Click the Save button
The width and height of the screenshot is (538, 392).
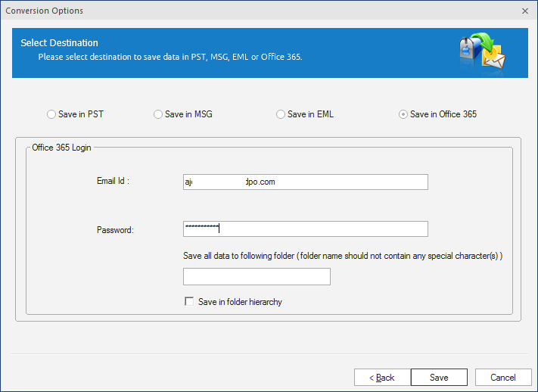pos(439,377)
